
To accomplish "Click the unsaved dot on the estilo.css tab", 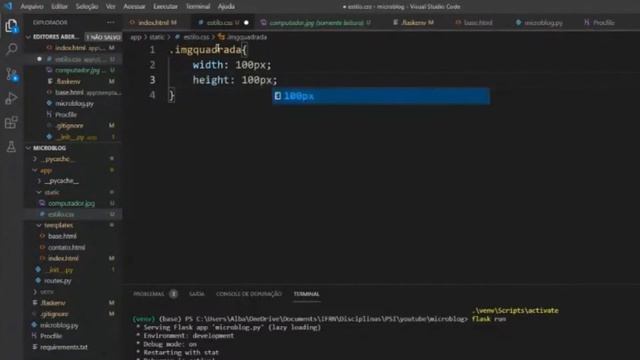I will pyautogui.click(x=246, y=23).
